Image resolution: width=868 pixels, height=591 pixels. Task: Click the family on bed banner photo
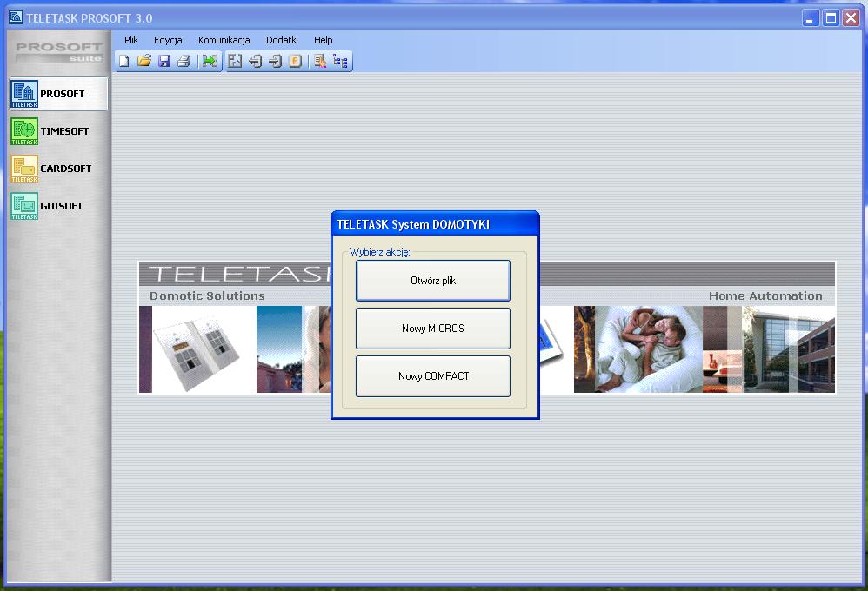coord(649,349)
